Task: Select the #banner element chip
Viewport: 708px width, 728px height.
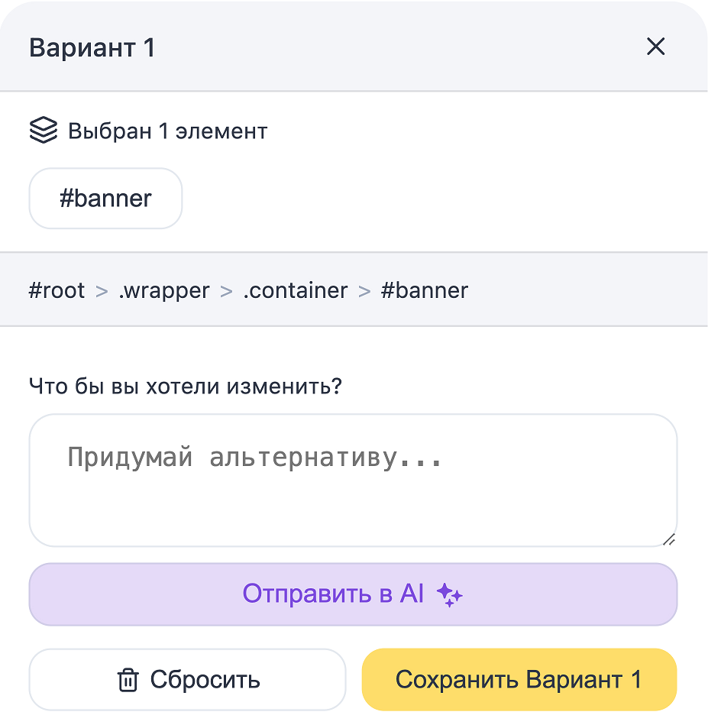Action: click(x=105, y=199)
